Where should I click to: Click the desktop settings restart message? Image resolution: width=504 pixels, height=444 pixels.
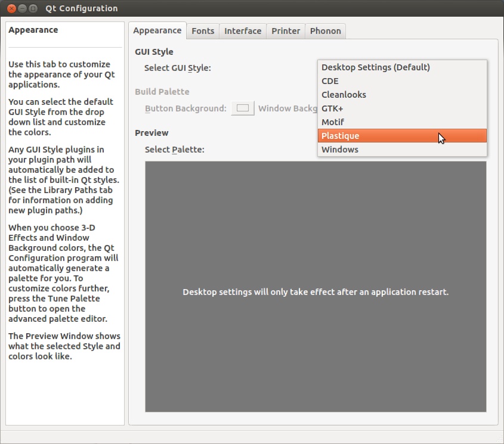[316, 292]
